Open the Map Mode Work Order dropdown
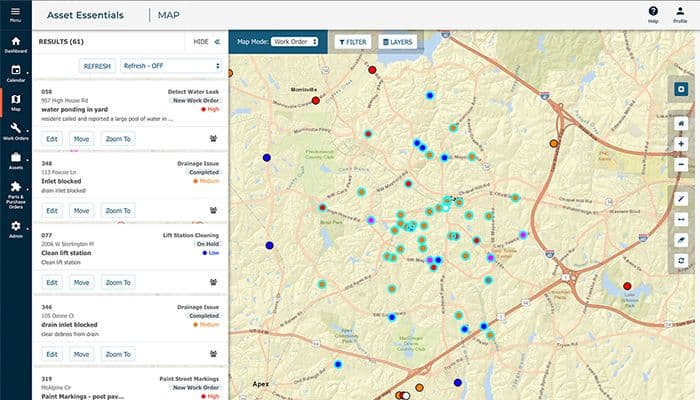 (294, 42)
